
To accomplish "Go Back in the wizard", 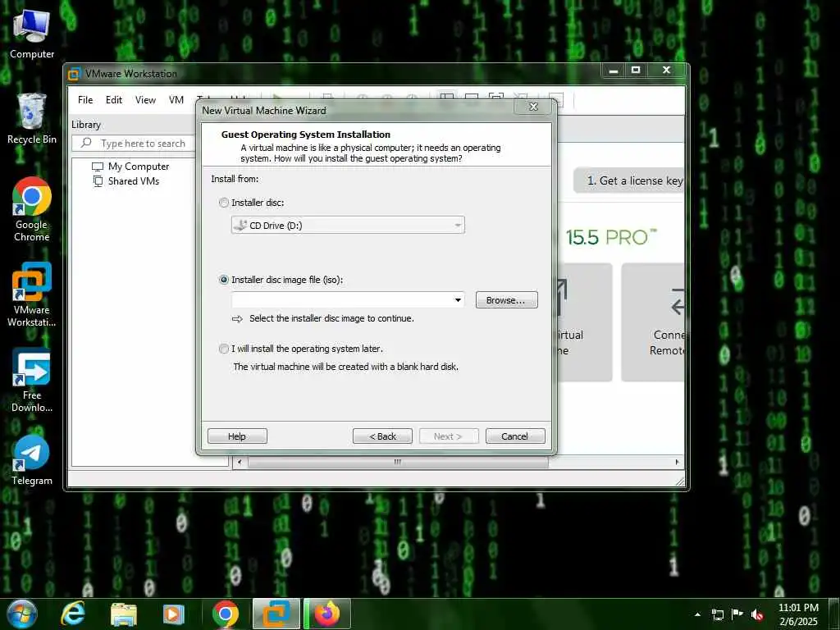I will click(x=382, y=436).
